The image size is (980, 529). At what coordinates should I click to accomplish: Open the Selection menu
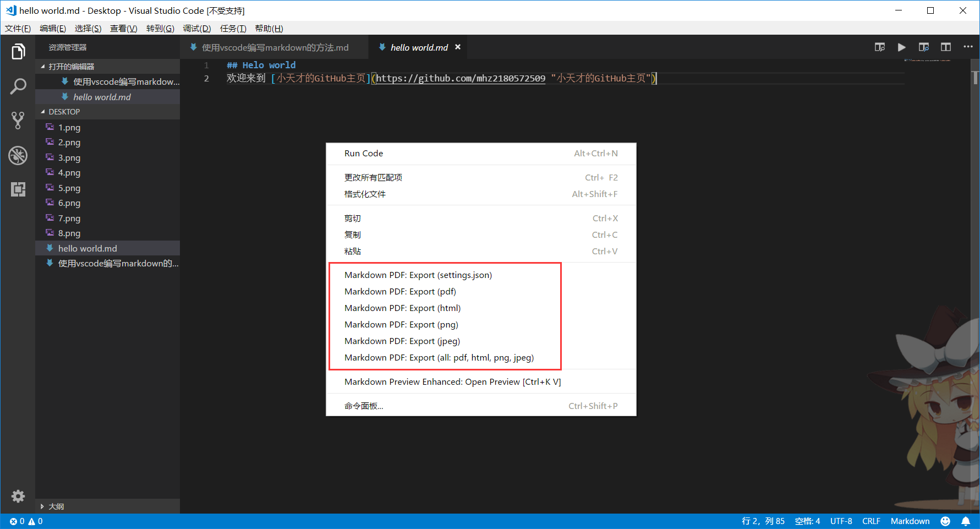[x=88, y=29]
